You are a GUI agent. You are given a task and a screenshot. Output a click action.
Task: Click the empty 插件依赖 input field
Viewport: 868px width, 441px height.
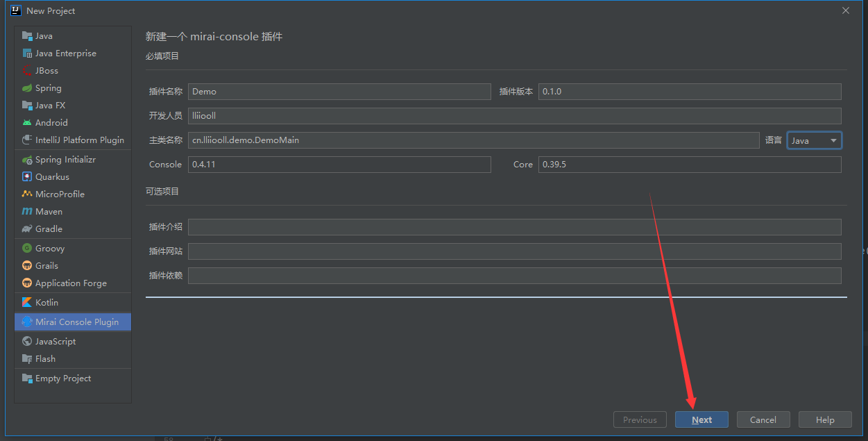[515, 276]
